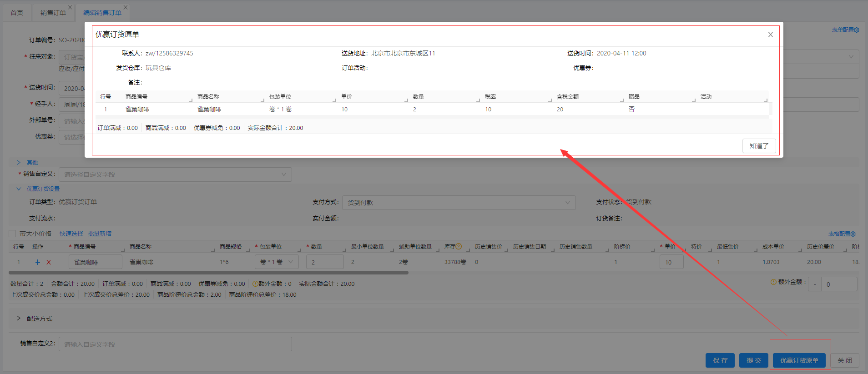The height and width of the screenshot is (374, 868).
Task: Click the 额外金额 sign selector
Action: coord(815,284)
